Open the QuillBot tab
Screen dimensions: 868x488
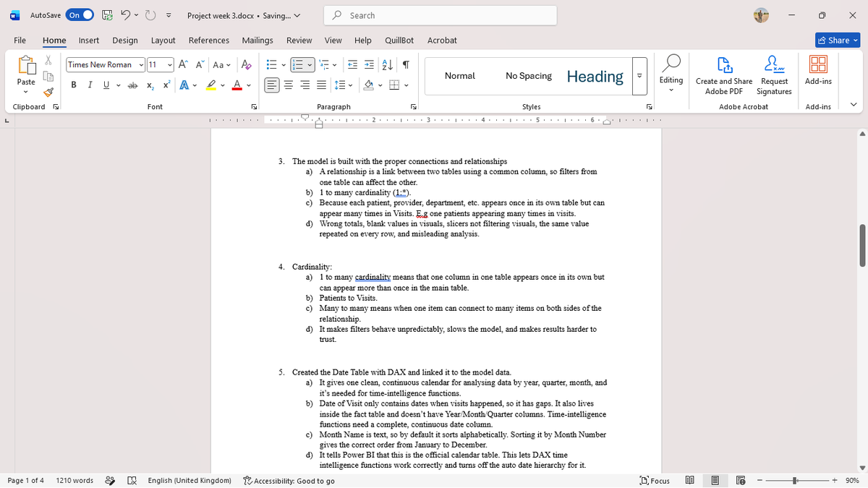[399, 40]
